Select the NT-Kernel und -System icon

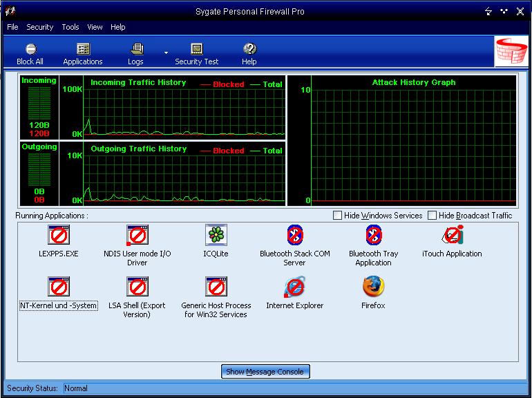click(59, 286)
